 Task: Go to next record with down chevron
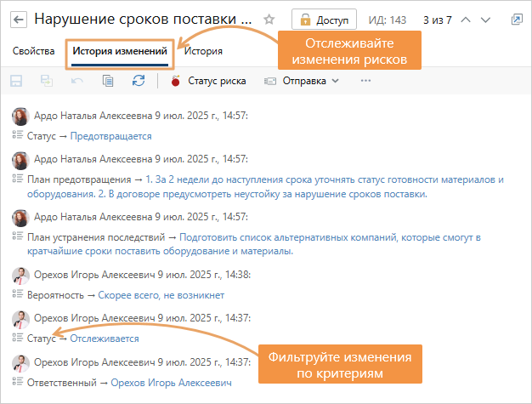pos(485,19)
